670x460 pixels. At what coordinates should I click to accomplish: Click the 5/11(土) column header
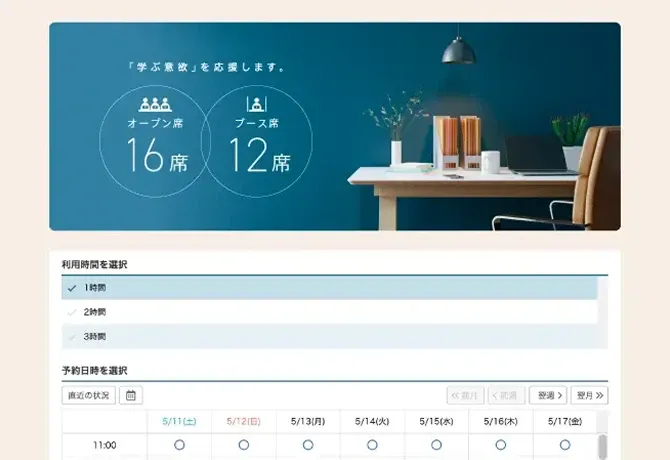pyautogui.click(x=179, y=422)
